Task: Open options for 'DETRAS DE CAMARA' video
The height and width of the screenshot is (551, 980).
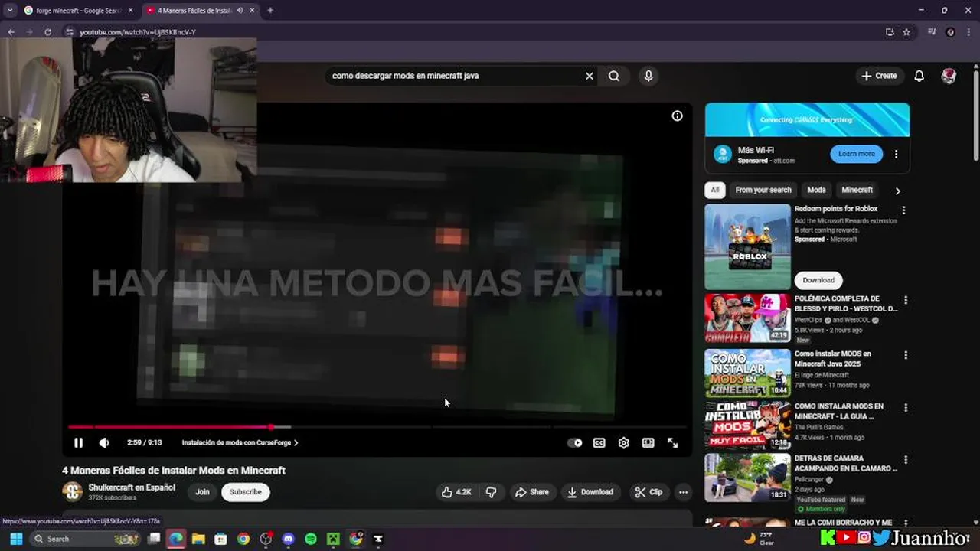Action: point(905,459)
